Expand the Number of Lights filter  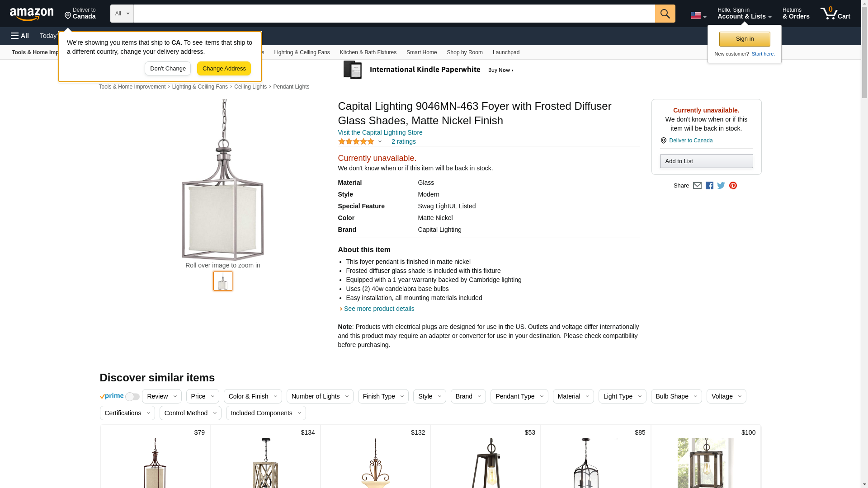pyautogui.click(x=320, y=396)
